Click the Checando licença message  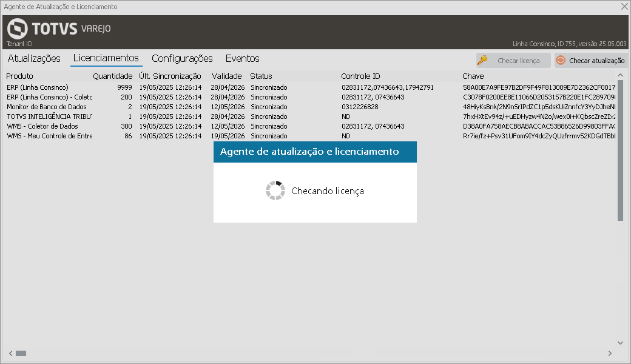(328, 190)
